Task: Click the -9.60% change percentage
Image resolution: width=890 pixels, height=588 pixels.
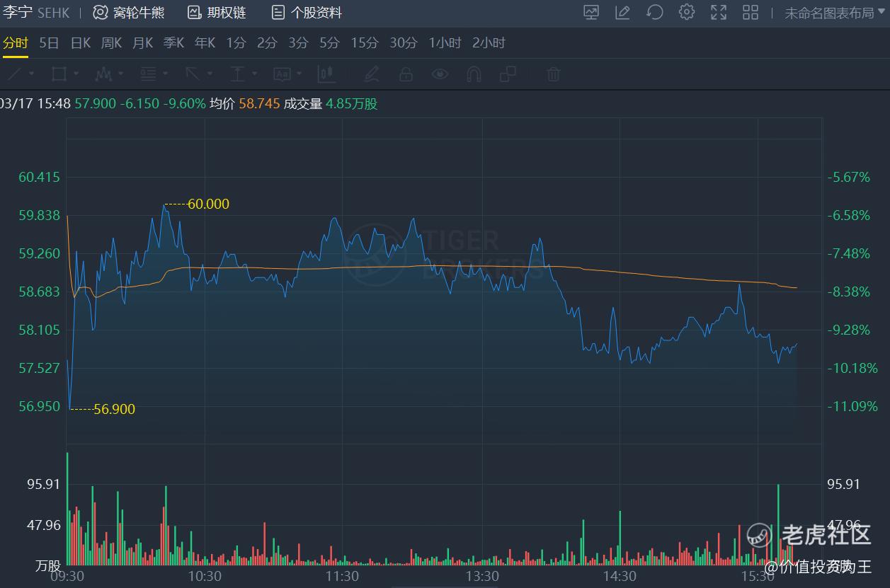Action: click(185, 104)
